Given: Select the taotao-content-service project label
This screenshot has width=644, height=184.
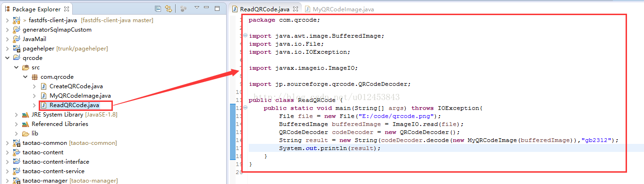Looking at the screenshot, I should (53, 171).
